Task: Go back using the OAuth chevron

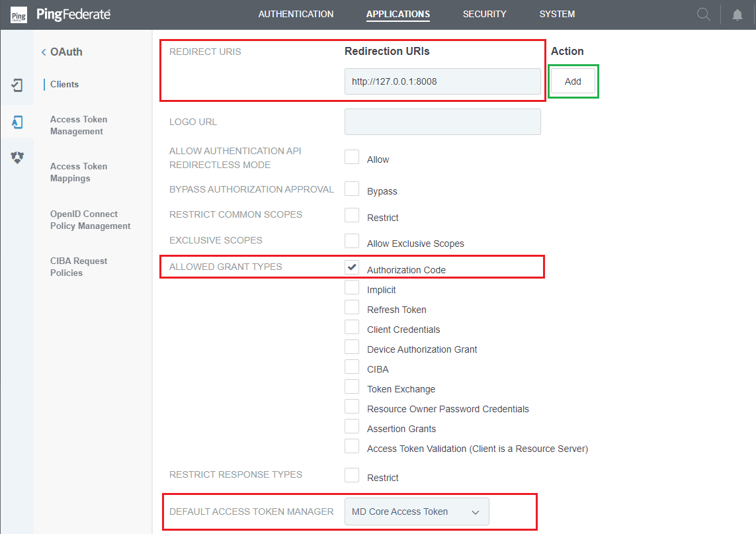Action: [44, 52]
